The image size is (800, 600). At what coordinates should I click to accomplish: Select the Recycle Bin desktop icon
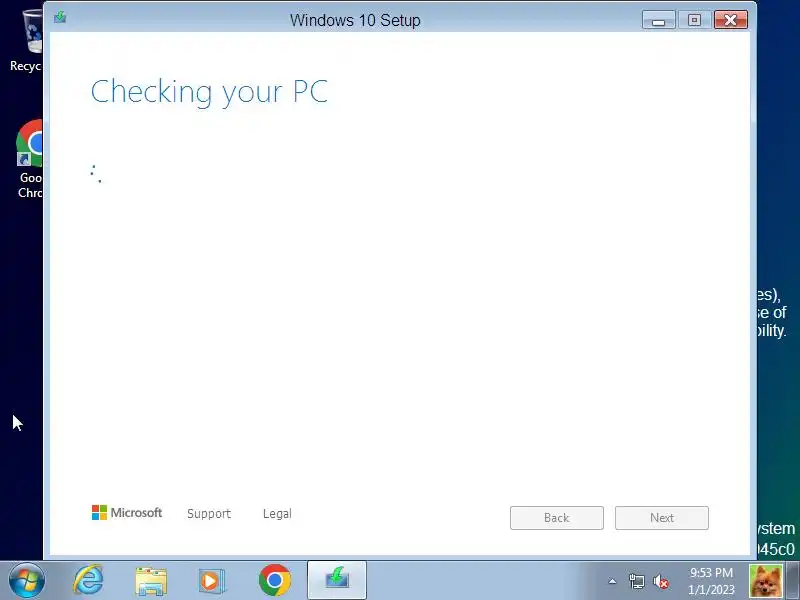pyautogui.click(x=28, y=41)
